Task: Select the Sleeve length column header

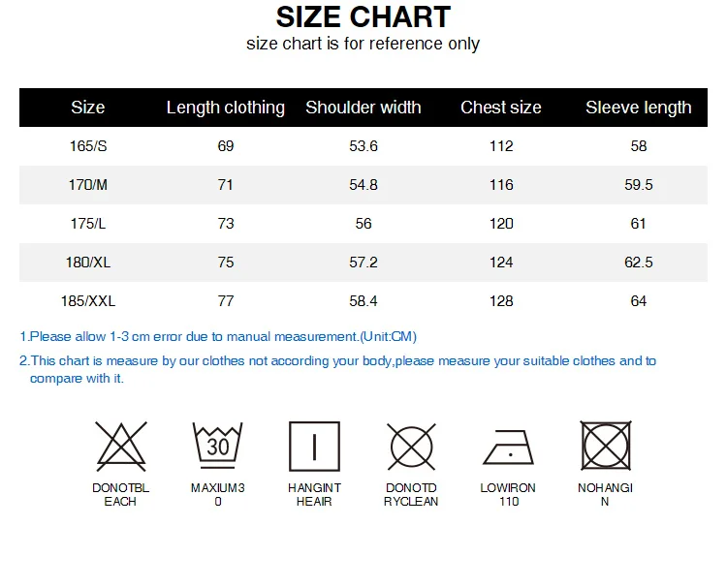Action: point(639,108)
